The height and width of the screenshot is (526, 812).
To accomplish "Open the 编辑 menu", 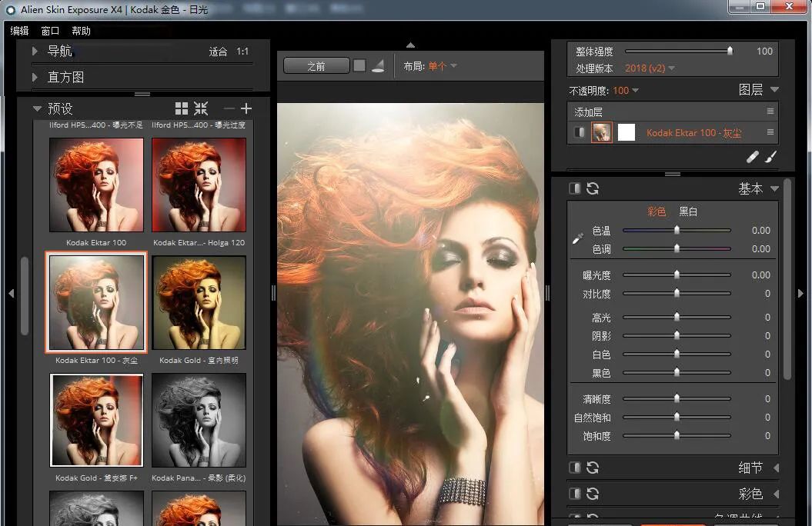I will [20, 31].
